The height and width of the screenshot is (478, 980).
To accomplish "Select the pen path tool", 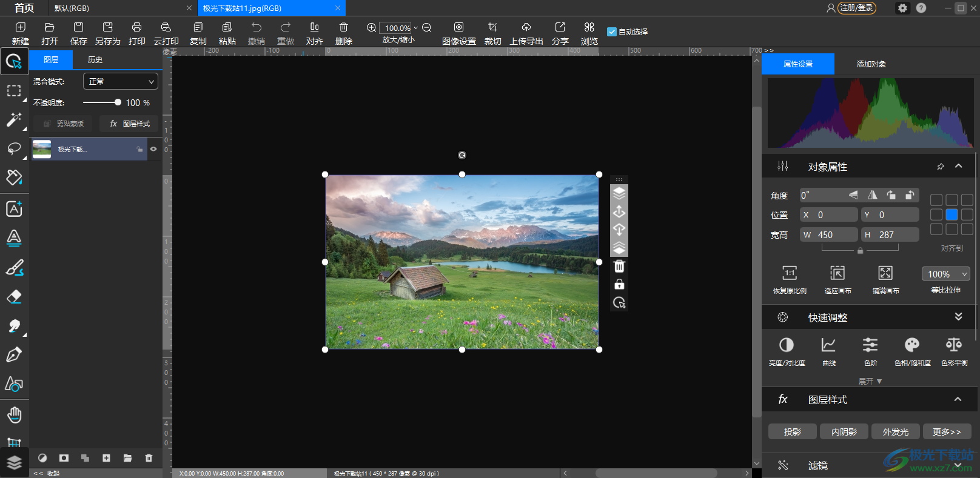I will point(14,354).
